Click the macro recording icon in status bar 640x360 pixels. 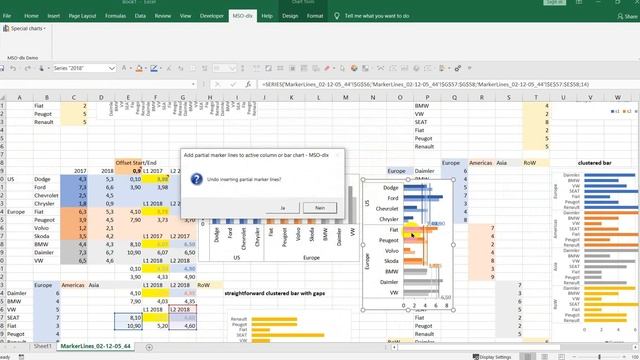coord(21,357)
